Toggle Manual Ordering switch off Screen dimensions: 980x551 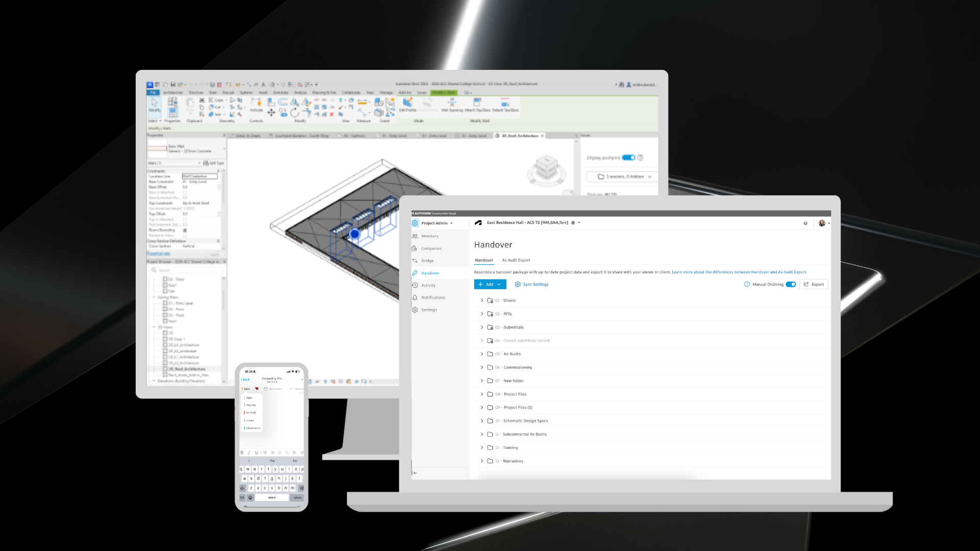click(791, 284)
